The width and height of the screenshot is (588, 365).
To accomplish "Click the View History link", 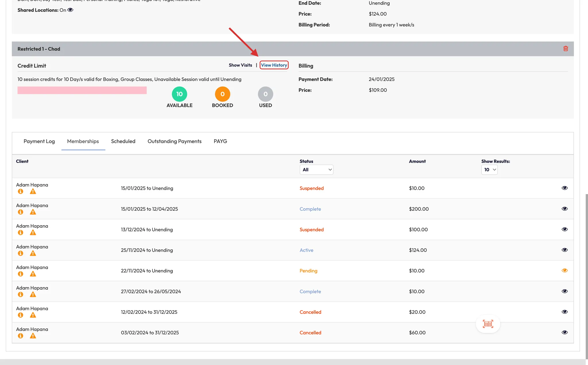I will (274, 65).
